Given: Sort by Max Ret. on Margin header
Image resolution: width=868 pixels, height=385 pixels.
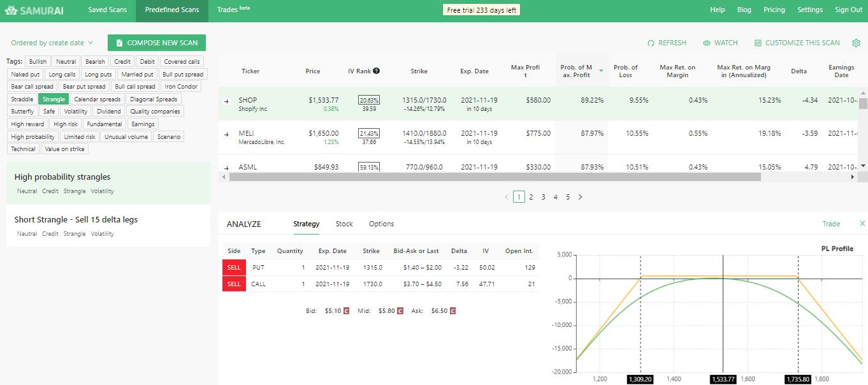Looking at the screenshot, I should (677, 71).
